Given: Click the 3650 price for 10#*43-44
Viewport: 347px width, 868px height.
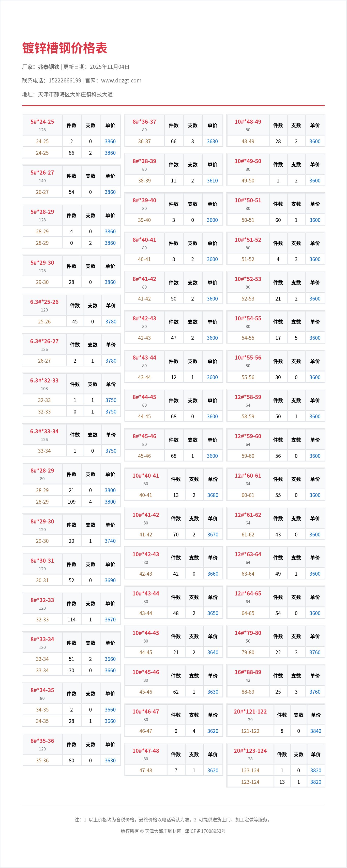Looking at the screenshot, I should coord(213,613).
